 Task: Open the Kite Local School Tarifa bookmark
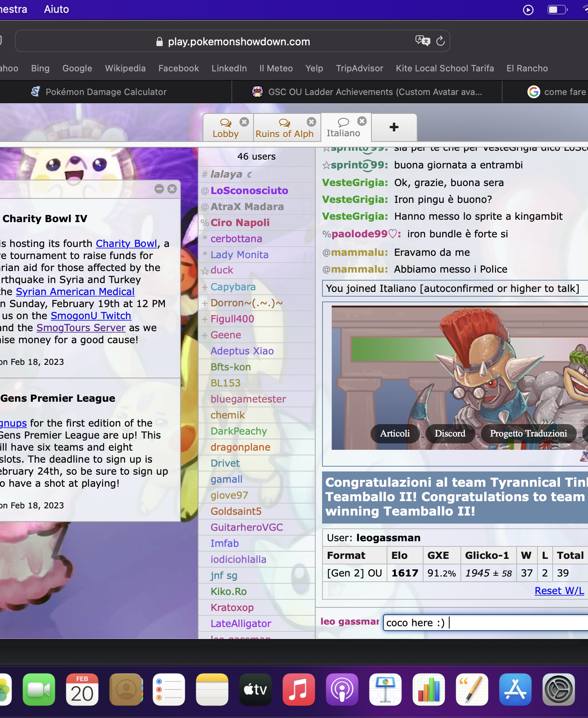(445, 68)
